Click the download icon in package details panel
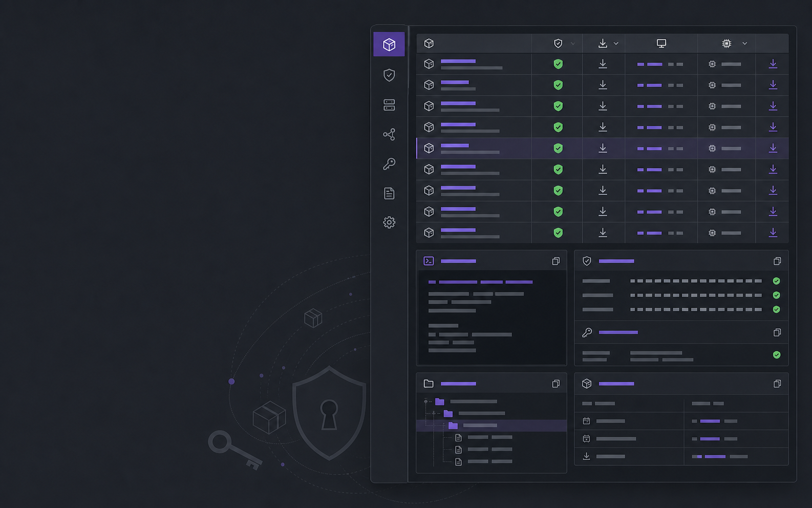Screen dimensions: 812x508 [587, 456]
